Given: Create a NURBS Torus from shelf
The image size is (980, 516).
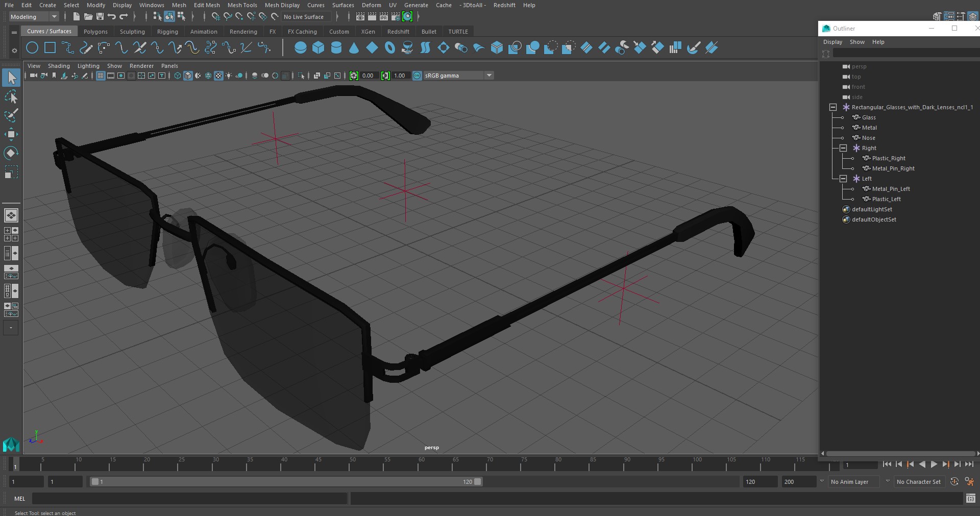Looking at the screenshot, I should [x=390, y=48].
